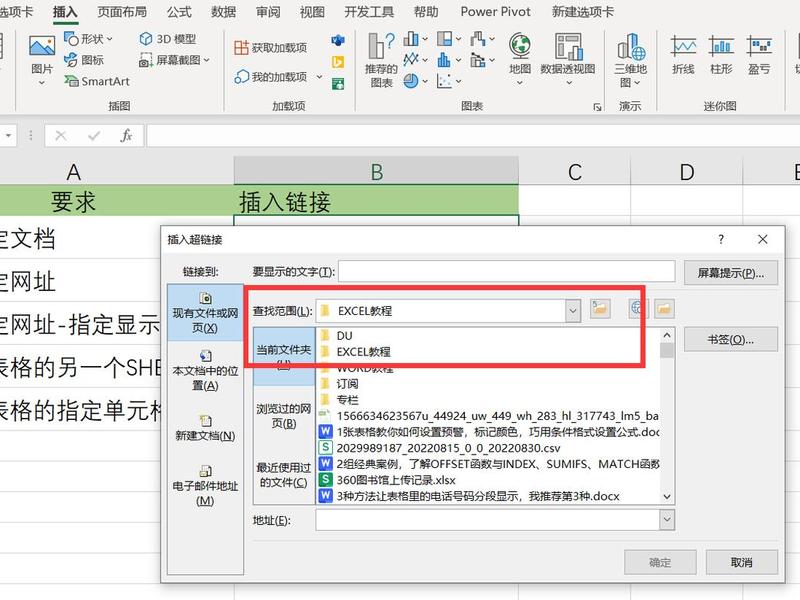This screenshot has height=600, width=800.
Task: Open 3D 模型 insert option
Action: (x=168, y=39)
